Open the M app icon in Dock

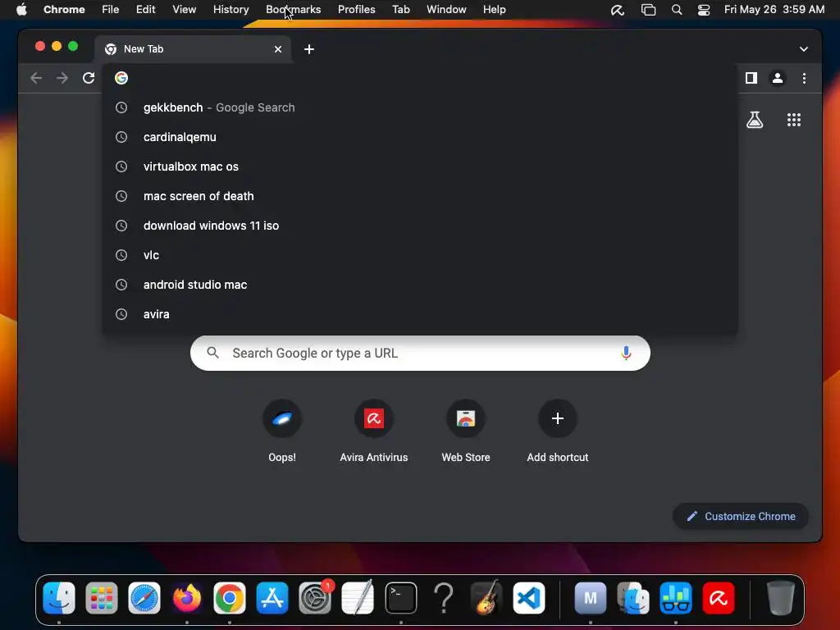tap(591, 598)
